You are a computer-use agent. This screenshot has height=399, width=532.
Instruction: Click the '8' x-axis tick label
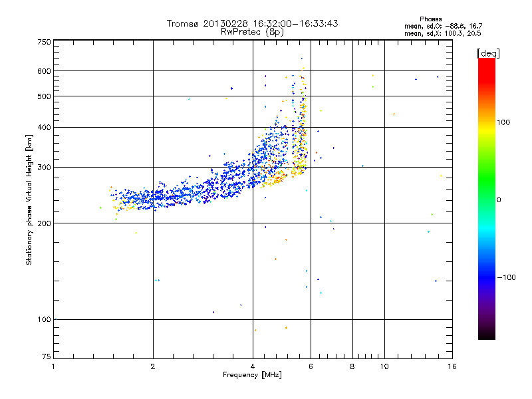(352, 366)
